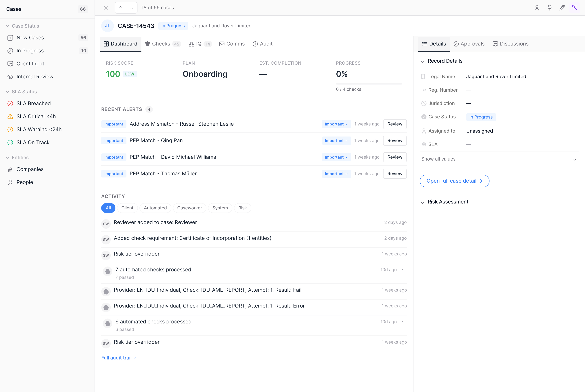Go to previous case with up arrow
Image resolution: width=585 pixels, height=392 pixels.
120,8
